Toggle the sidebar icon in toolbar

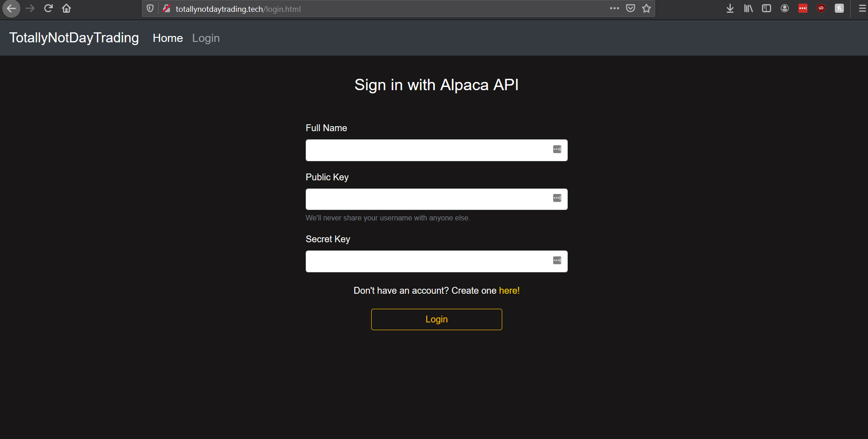tap(767, 8)
